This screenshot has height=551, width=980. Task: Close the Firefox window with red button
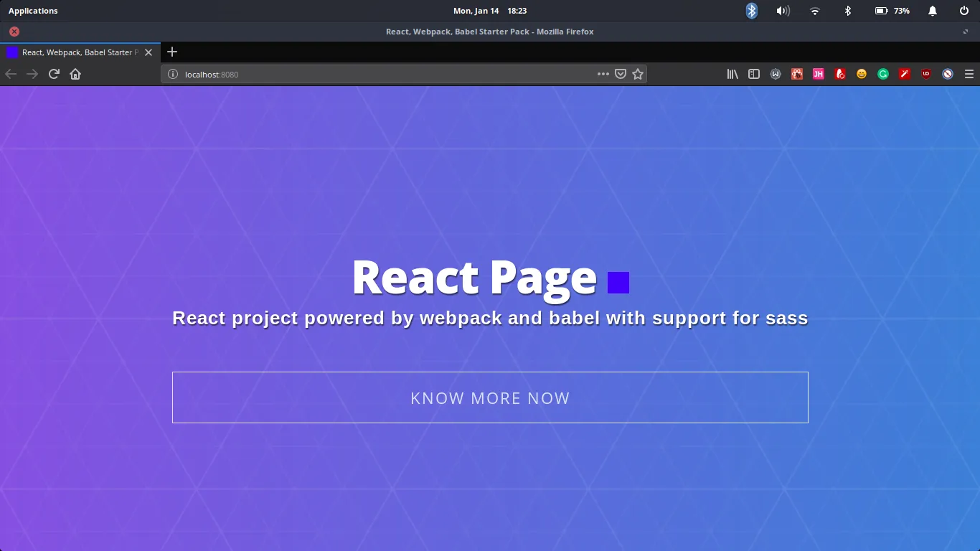[14, 32]
